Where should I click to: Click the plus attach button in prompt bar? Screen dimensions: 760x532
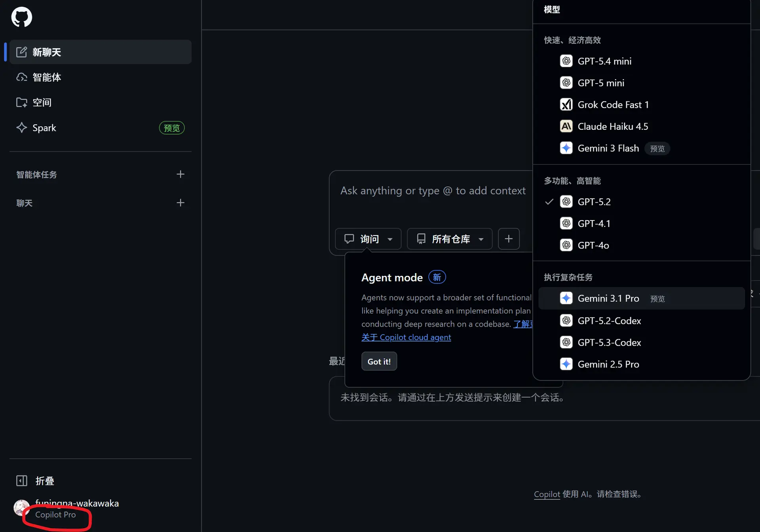(509, 239)
